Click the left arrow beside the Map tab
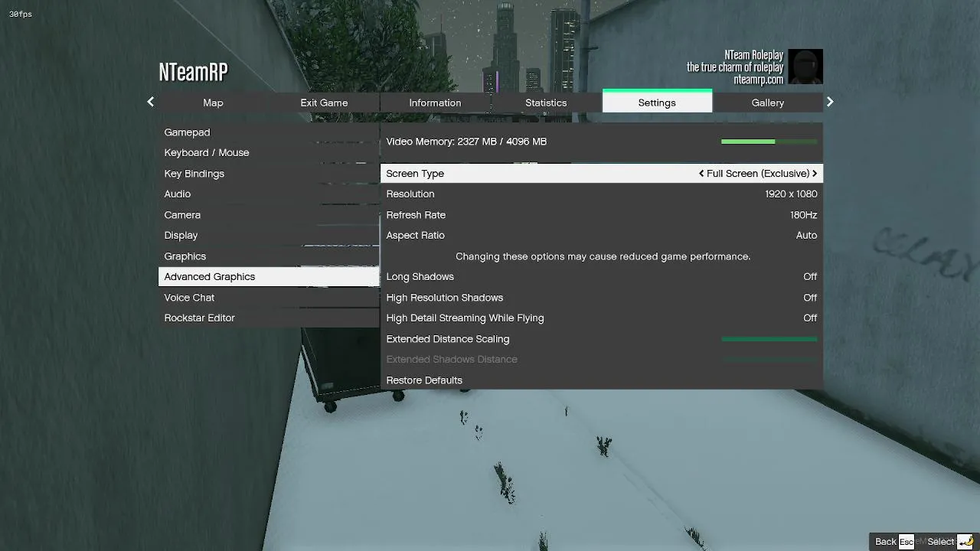 point(151,102)
